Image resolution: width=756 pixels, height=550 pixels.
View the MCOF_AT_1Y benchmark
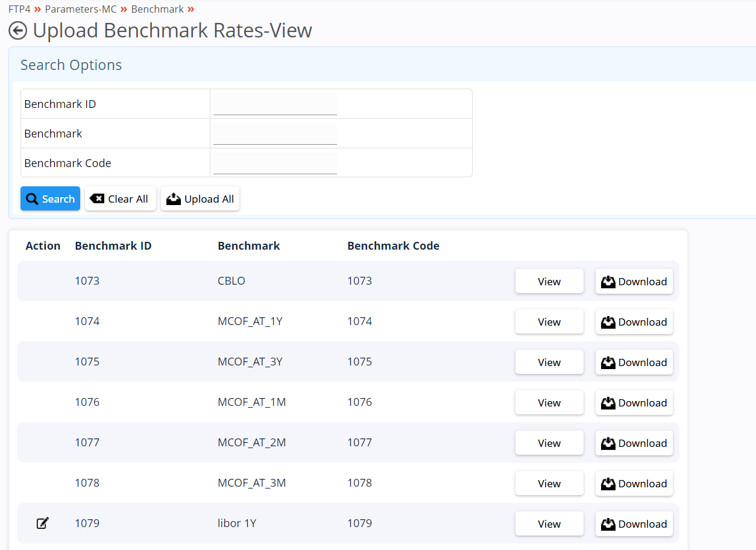point(549,321)
